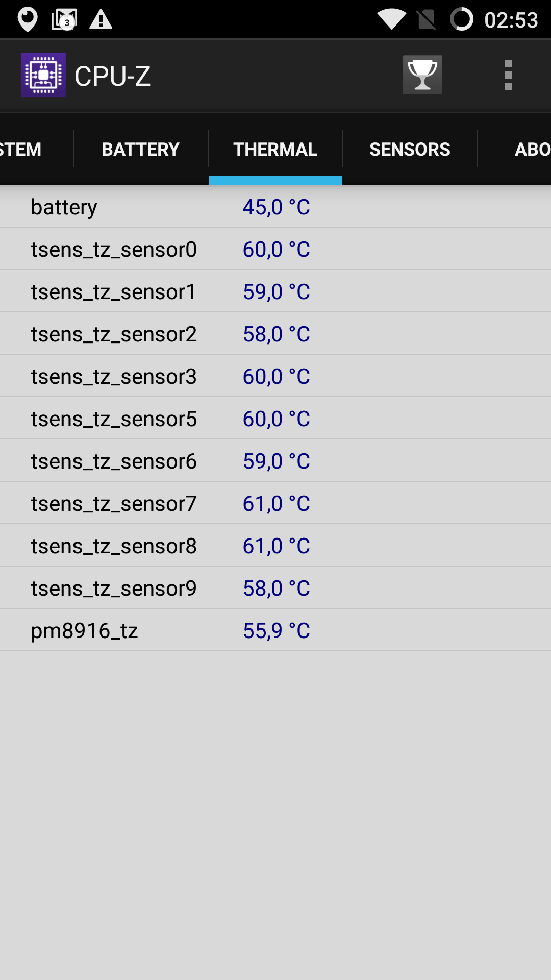This screenshot has width=551, height=980.
Task: Tap the CPU-Z app chip icon
Action: coord(43,75)
